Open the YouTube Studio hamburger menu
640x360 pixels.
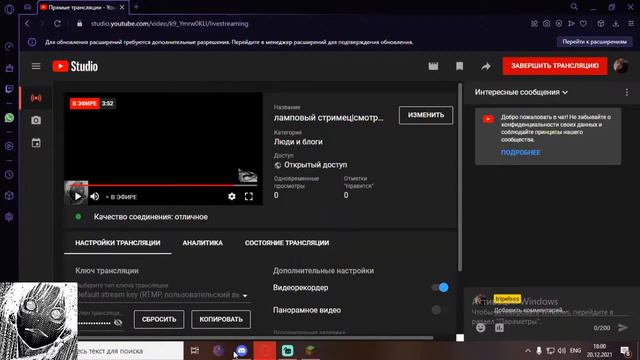point(36,66)
